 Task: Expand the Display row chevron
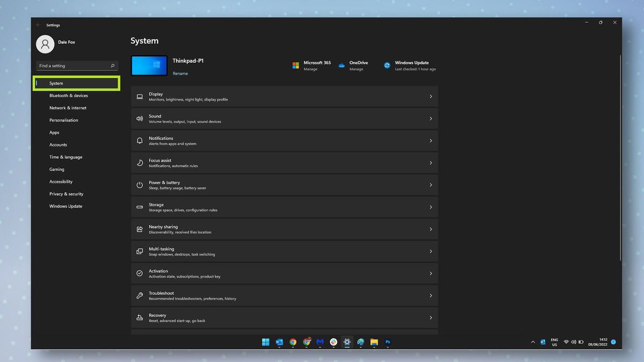coord(431,97)
